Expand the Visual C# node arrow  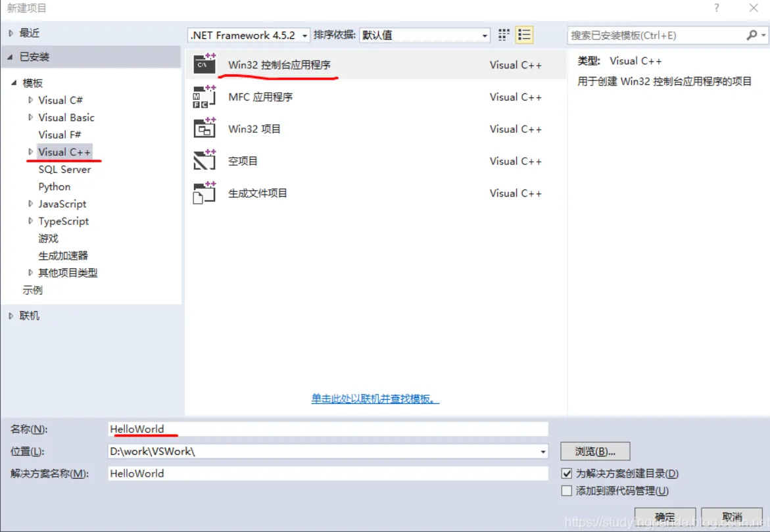tap(30, 100)
